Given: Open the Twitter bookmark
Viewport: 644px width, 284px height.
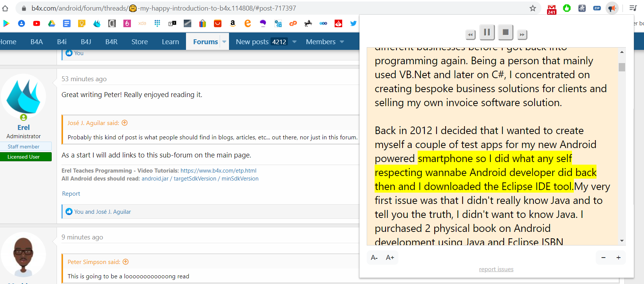Looking at the screenshot, I should tap(354, 23).
